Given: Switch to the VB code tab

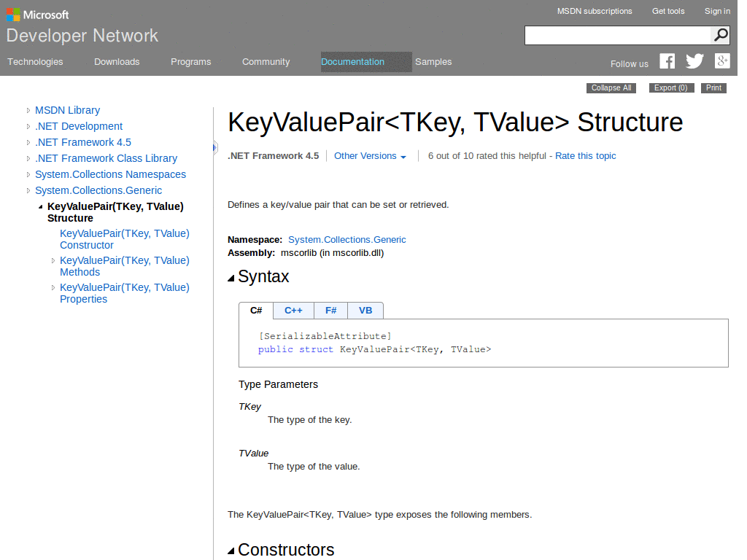Looking at the screenshot, I should pyautogui.click(x=365, y=311).
